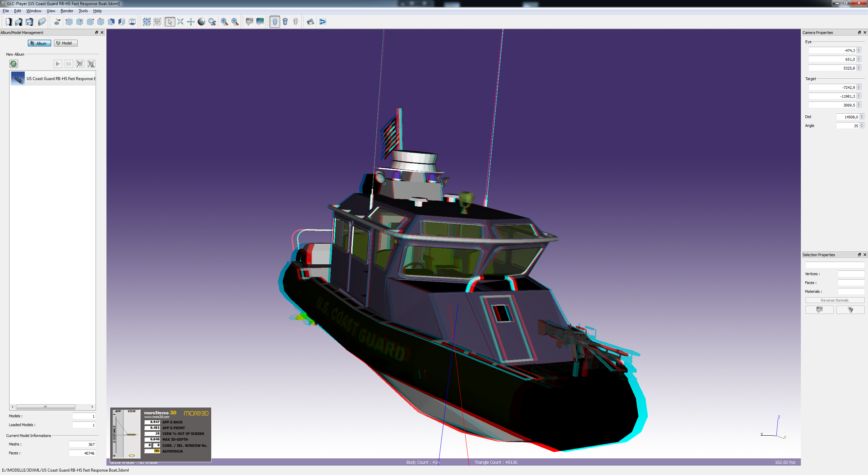Screen dimensions: 868x475
Task: Float the Selection Properties panel
Action: (860, 255)
